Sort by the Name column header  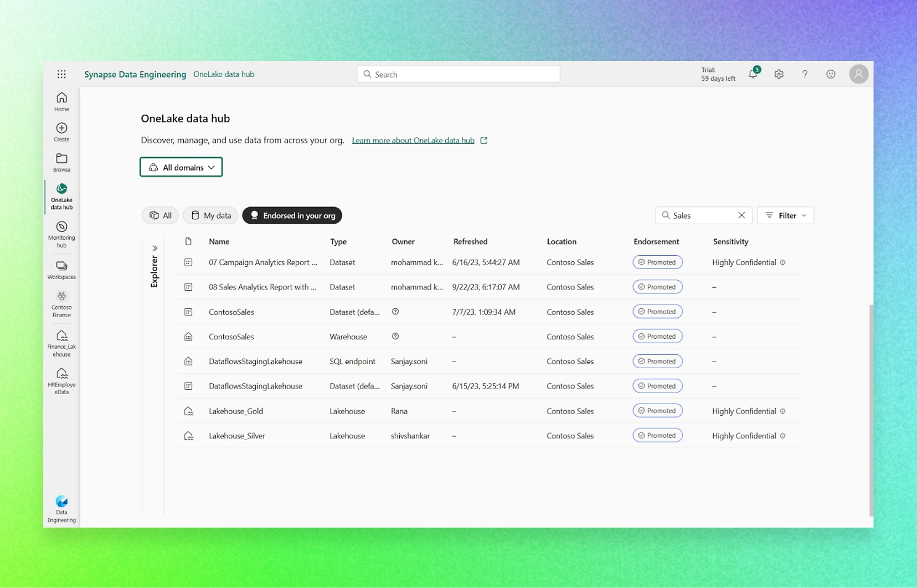pos(219,241)
